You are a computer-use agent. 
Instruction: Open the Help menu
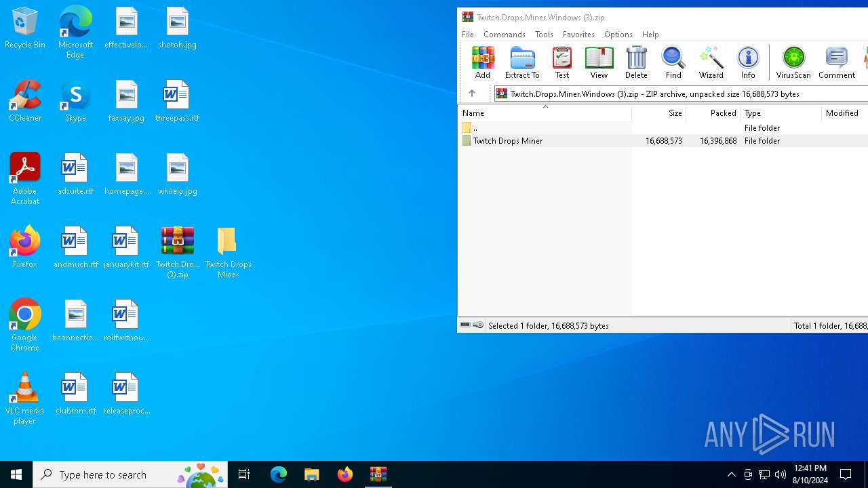(x=650, y=34)
